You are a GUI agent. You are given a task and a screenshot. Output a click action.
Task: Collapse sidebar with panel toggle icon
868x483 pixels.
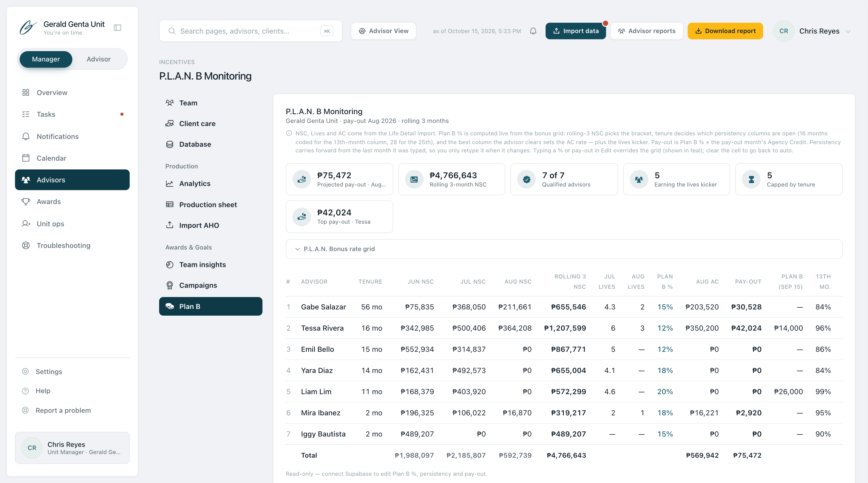coord(118,28)
